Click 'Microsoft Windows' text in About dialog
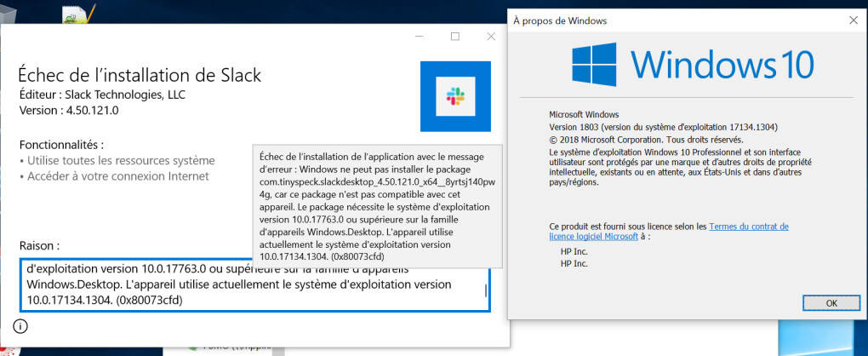868x356 pixels. coord(584,115)
